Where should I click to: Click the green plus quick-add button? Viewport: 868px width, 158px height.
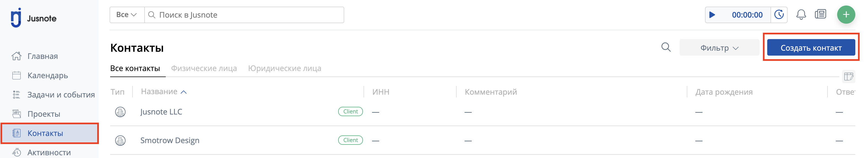[846, 15]
